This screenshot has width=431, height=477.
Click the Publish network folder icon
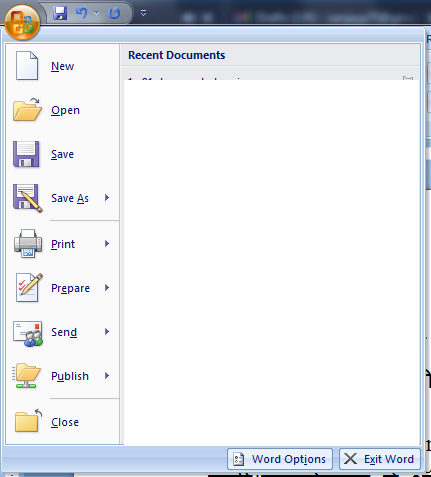pos(27,376)
